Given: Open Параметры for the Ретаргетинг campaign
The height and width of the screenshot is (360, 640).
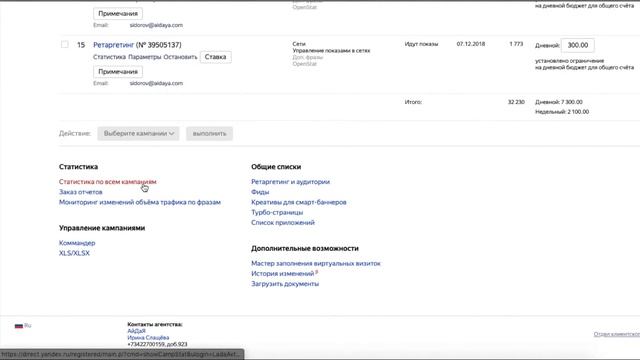Looking at the screenshot, I should [x=144, y=57].
